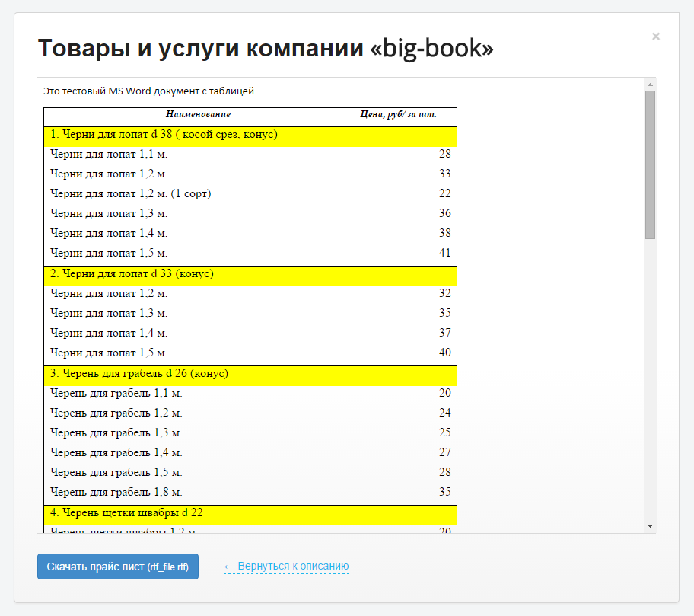Click the 'Это тестовый MS Word документ' text
694x616 pixels.
click(149, 91)
